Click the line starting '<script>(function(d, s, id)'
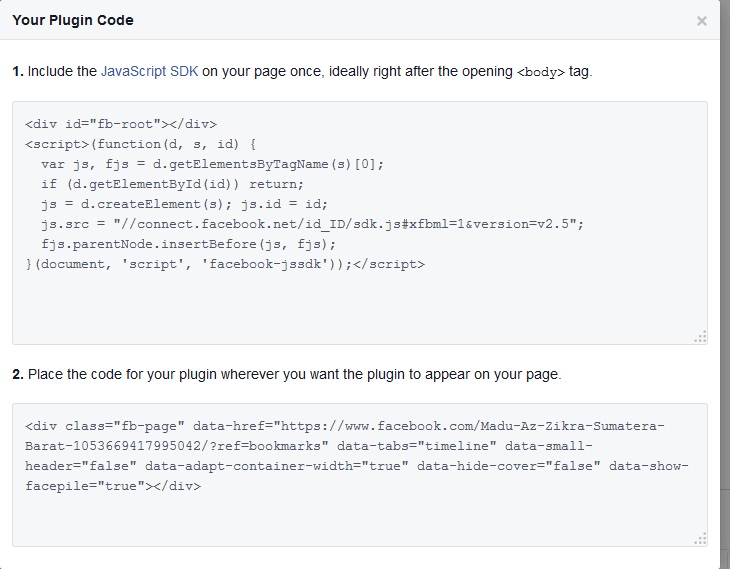Viewport: 730px width, 569px height. pos(141,144)
